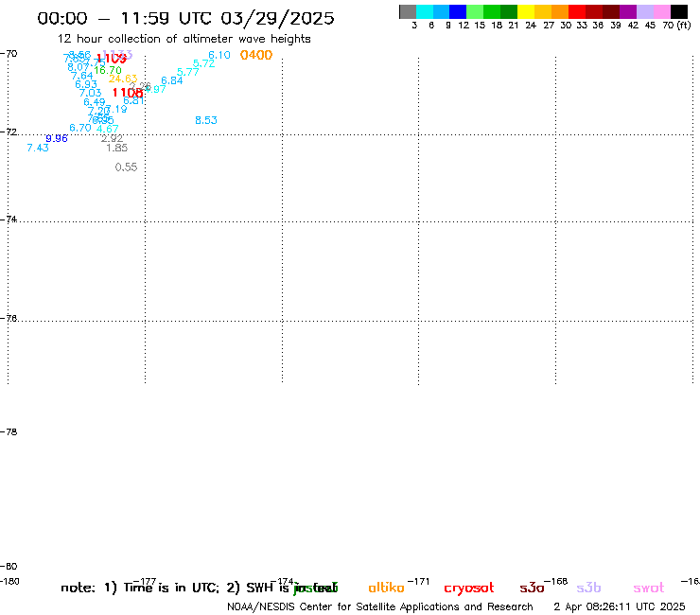Click the lavender swatch in the color scale
This screenshot has height=615, width=700.
click(x=644, y=11)
